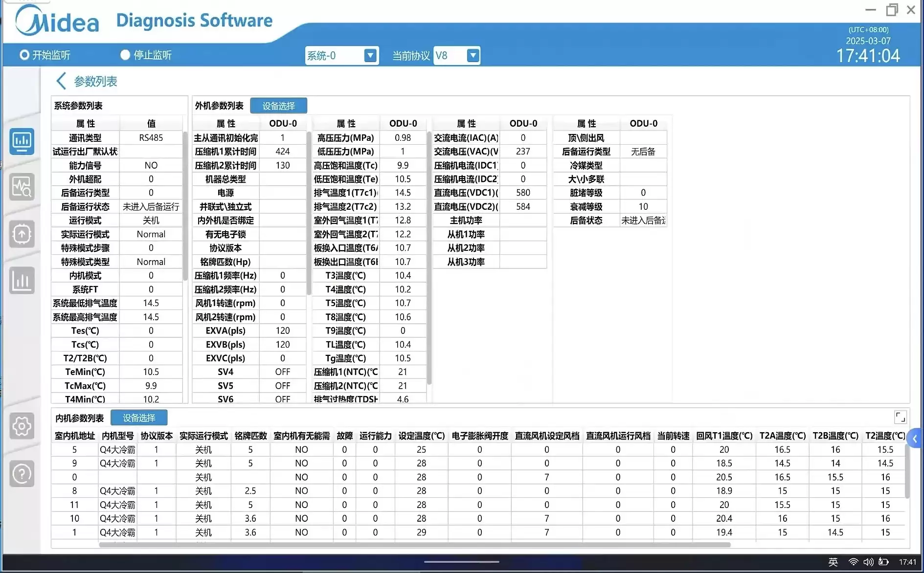The image size is (924, 573).
Task: Open the settings gear in sidebar
Action: tap(22, 426)
